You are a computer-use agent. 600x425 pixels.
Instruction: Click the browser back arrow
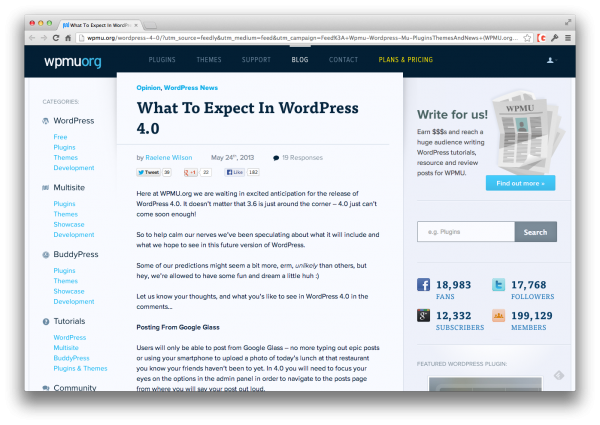click(x=32, y=38)
